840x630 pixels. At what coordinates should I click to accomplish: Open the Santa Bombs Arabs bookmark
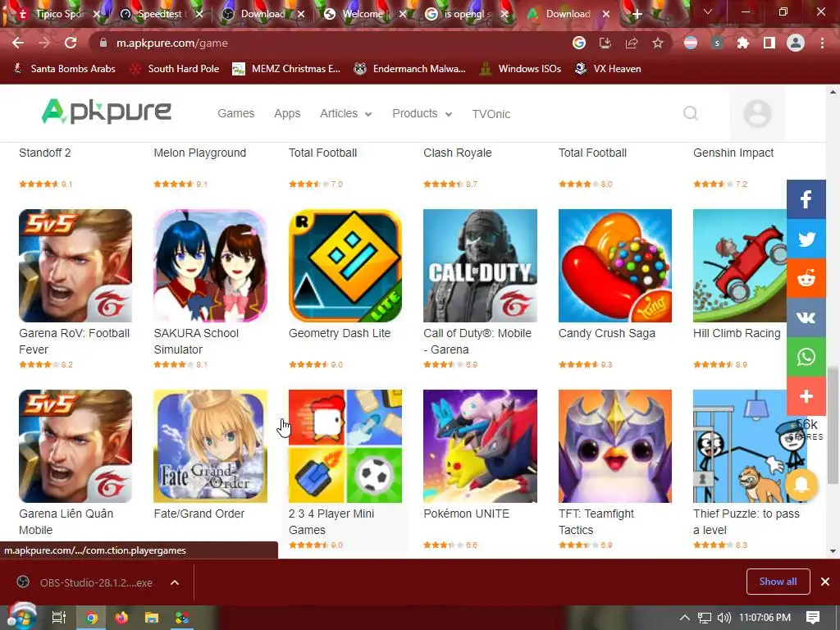click(64, 69)
